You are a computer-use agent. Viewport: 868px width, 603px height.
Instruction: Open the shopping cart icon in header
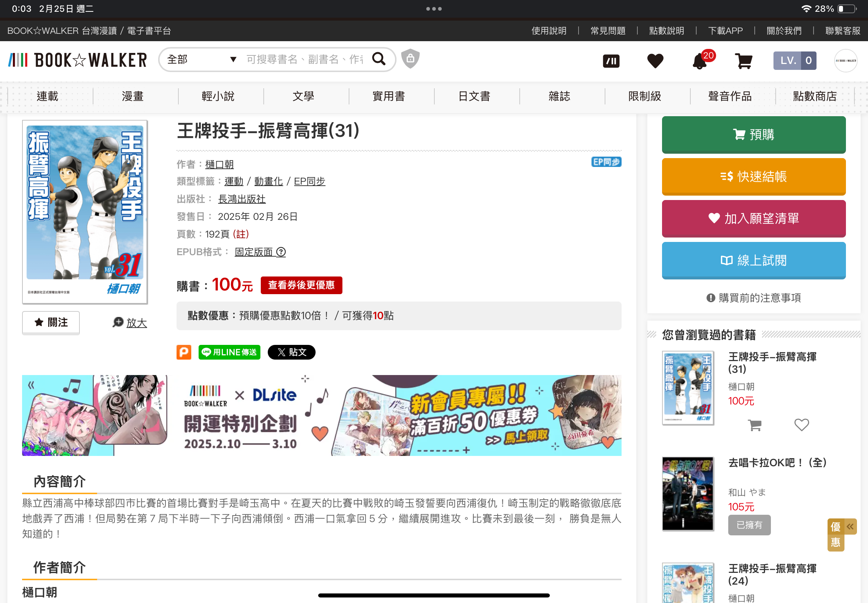tap(743, 61)
